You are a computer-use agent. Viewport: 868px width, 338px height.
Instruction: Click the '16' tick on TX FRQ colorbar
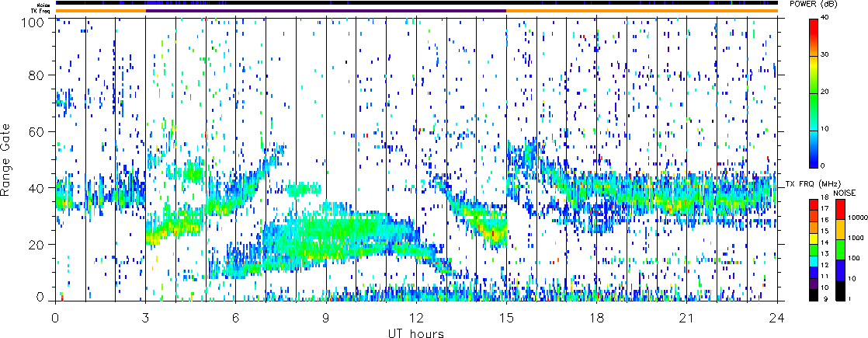point(825,219)
